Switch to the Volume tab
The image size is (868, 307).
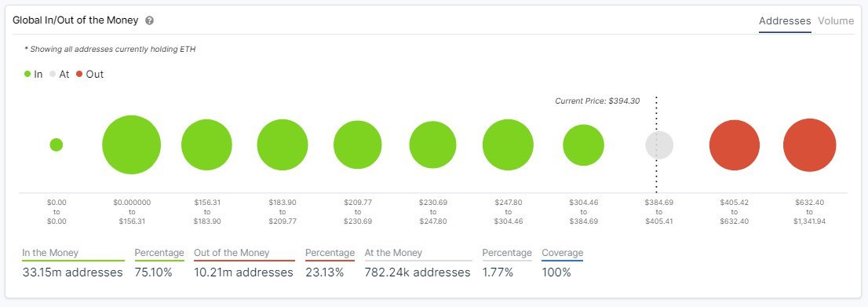point(836,21)
